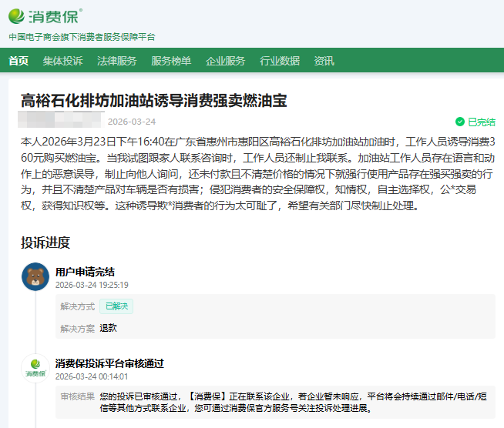This screenshot has width=504, height=428.
Task: Open 企业服务 in the green navbar
Action: click(x=226, y=61)
